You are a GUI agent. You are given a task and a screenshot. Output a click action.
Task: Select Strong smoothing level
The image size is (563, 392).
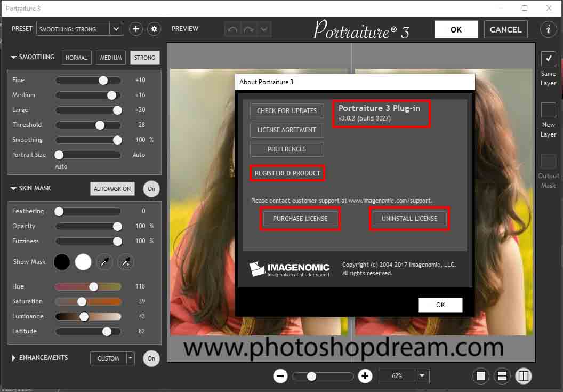pyautogui.click(x=144, y=58)
